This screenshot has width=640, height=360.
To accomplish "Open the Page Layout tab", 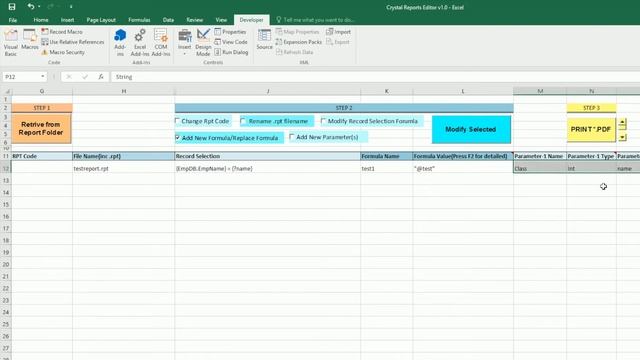I will [101, 20].
